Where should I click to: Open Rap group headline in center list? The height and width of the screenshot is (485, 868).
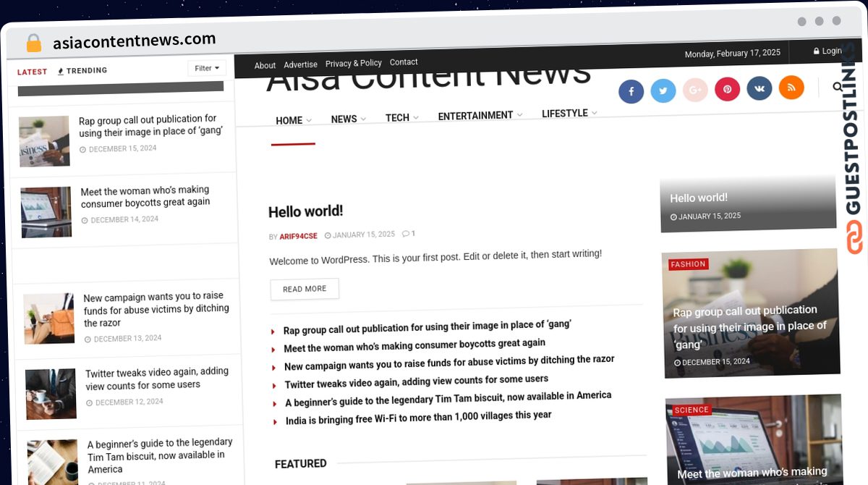[x=427, y=326]
